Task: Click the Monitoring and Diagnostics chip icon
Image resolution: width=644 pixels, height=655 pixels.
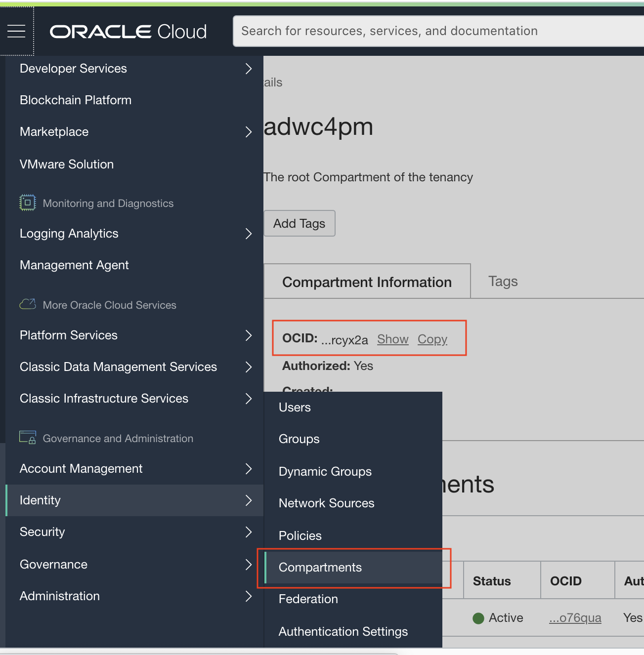Action: coord(28,203)
